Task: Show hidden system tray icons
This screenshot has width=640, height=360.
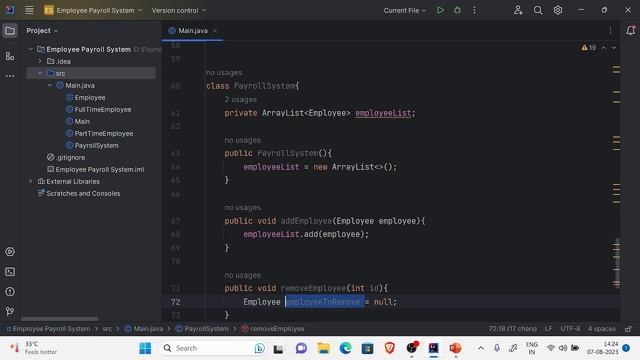Action: (x=481, y=348)
